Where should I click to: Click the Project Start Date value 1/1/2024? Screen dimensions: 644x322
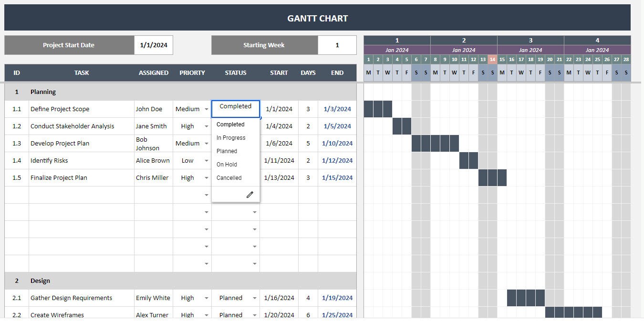154,45
